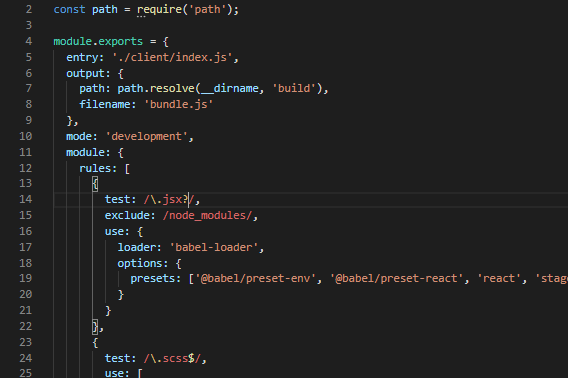The height and width of the screenshot is (378, 568).
Task: Click the 'build' string literal
Action: pyautogui.click(x=294, y=88)
